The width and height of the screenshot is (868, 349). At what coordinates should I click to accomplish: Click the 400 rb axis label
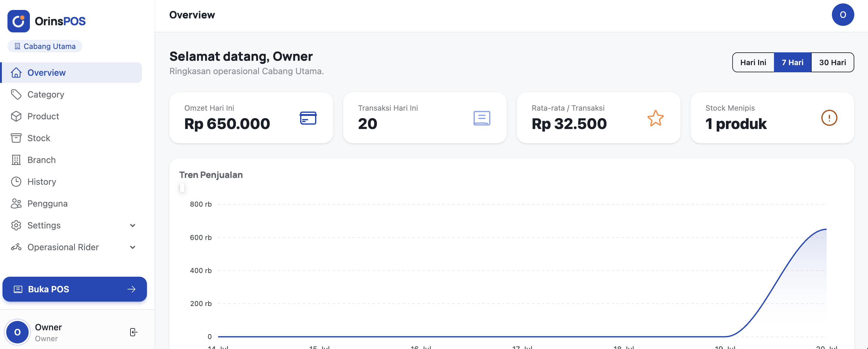click(x=201, y=270)
